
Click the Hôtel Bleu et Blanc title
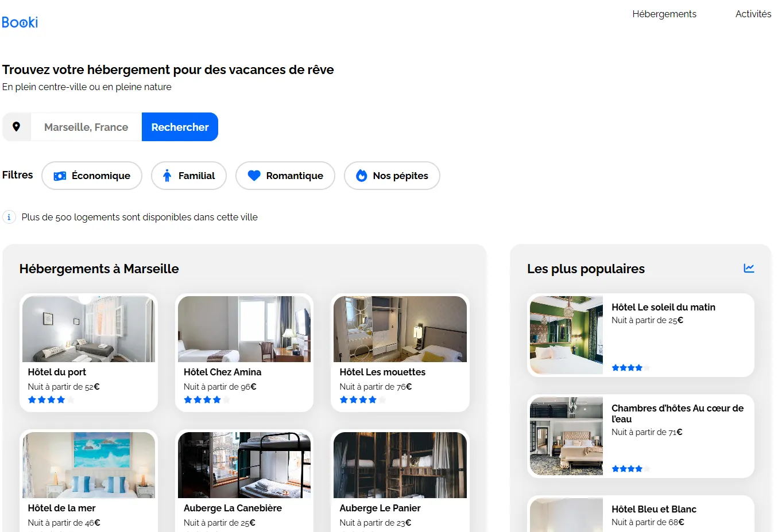point(654,509)
